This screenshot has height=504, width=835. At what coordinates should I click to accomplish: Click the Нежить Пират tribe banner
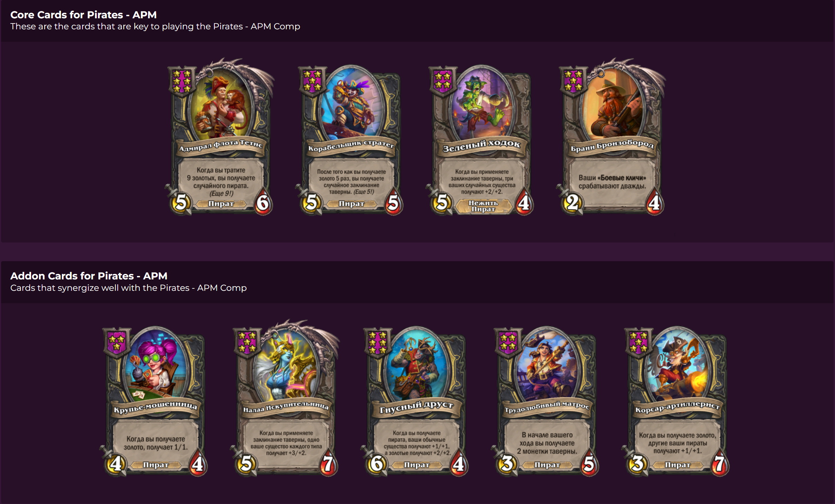(x=483, y=206)
